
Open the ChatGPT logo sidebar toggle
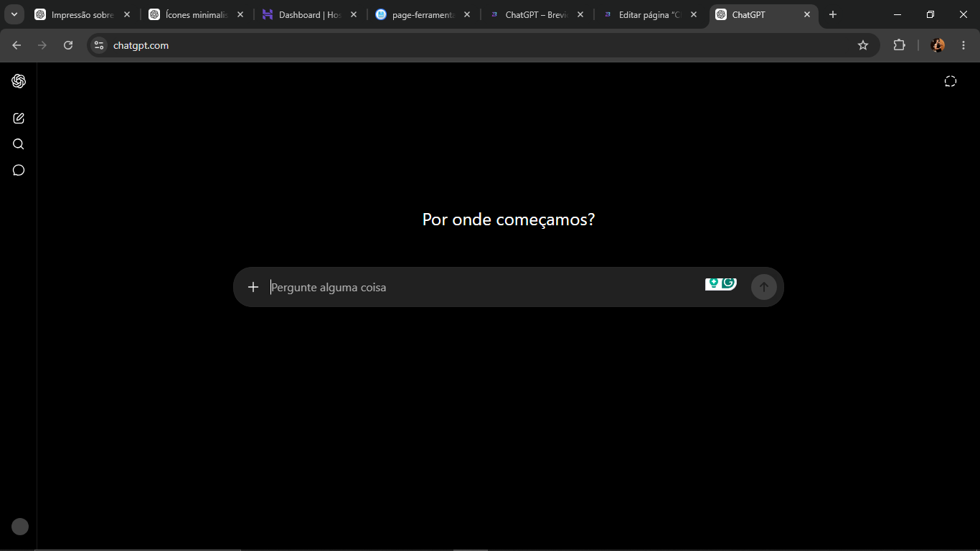point(19,81)
